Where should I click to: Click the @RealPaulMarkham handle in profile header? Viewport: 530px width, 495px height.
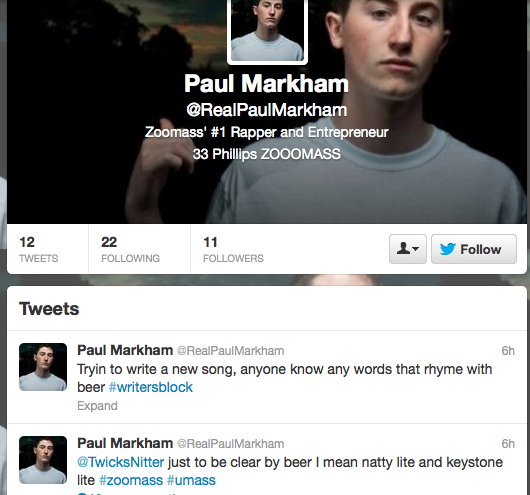(x=267, y=110)
